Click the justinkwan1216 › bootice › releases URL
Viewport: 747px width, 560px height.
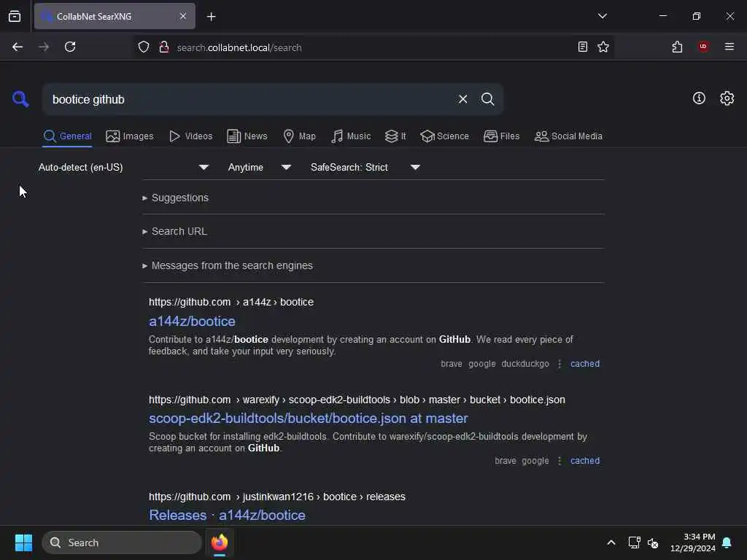point(276,497)
